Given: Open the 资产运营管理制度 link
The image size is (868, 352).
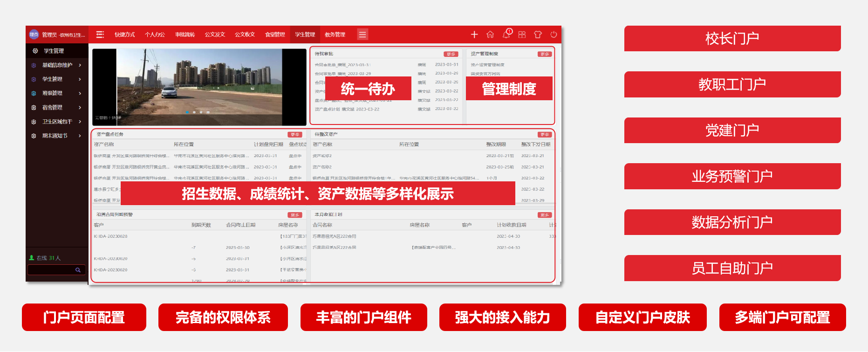Looking at the screenshot, I should click(x=487, y=65).
